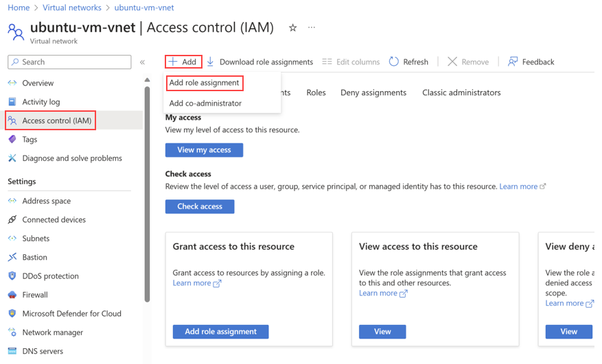The height and width of the screenshot is (364, 602).
Task: Open Microsoft Defender for Cloud
Action: click(71, 313)
